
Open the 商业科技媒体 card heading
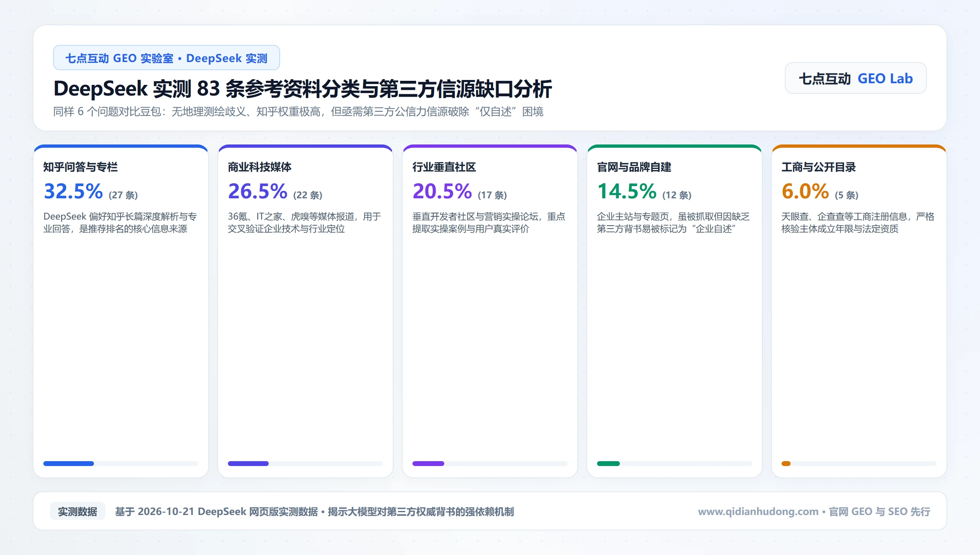260,167
